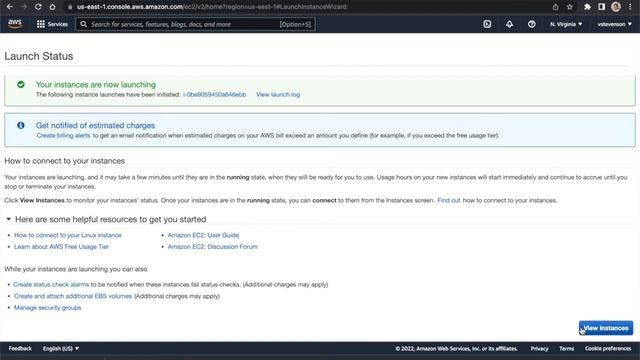This screenshot has height=360, width=640.
Task: Focus the AWS services search box
Action: (x=195, y=24)
